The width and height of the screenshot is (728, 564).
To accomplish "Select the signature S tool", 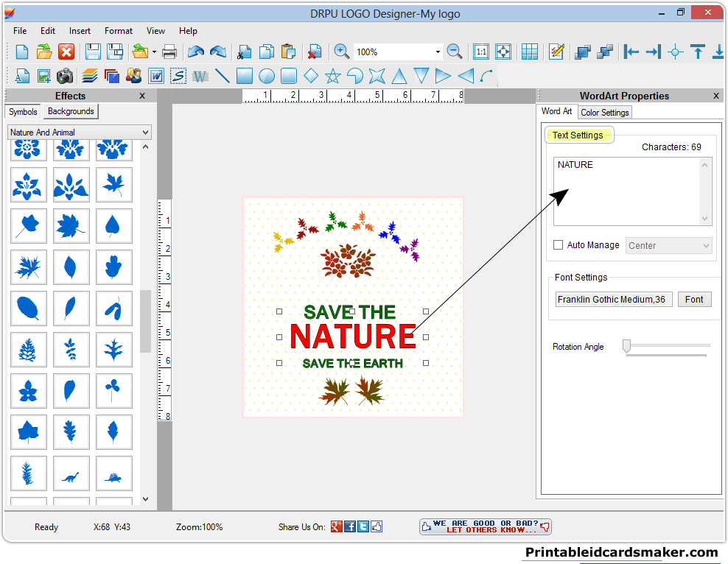I will [x=178, y=76].
